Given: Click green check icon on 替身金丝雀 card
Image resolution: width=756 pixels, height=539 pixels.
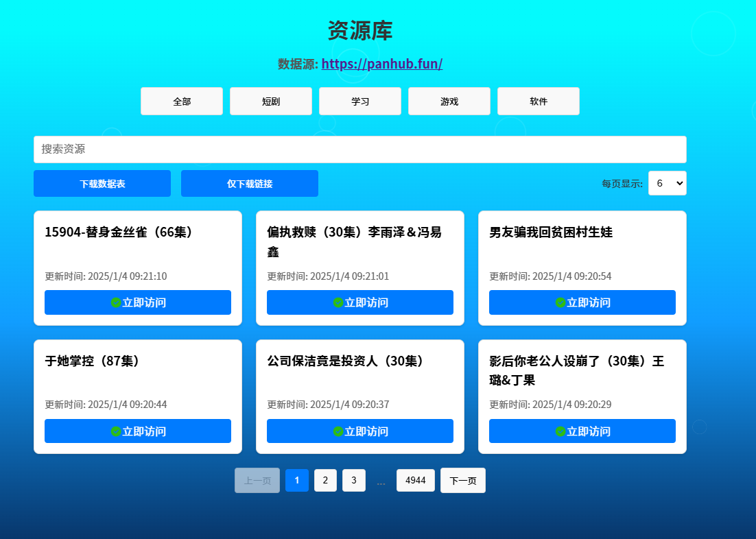Looking at the screenshot, I should pos(116,302).
